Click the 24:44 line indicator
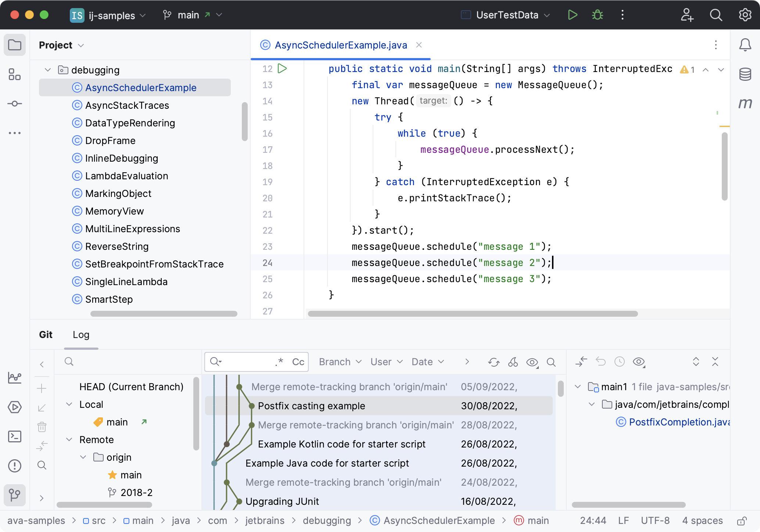 pyautogui.click(x=593, y=520)
